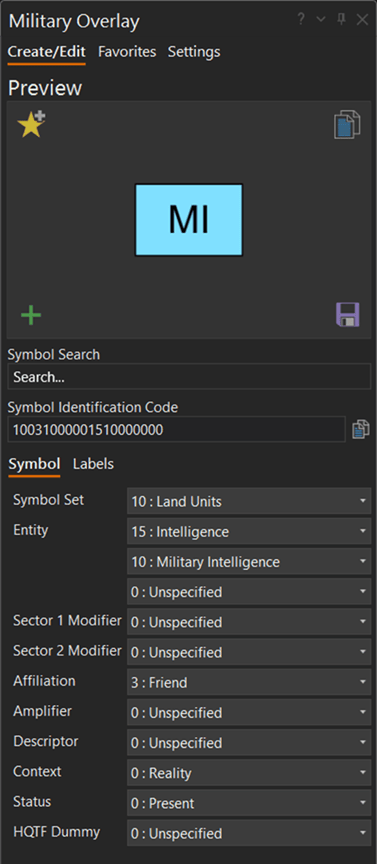The image size is (377, 864).
Task: Open Status dropdown showing Present
Action: 249,803
